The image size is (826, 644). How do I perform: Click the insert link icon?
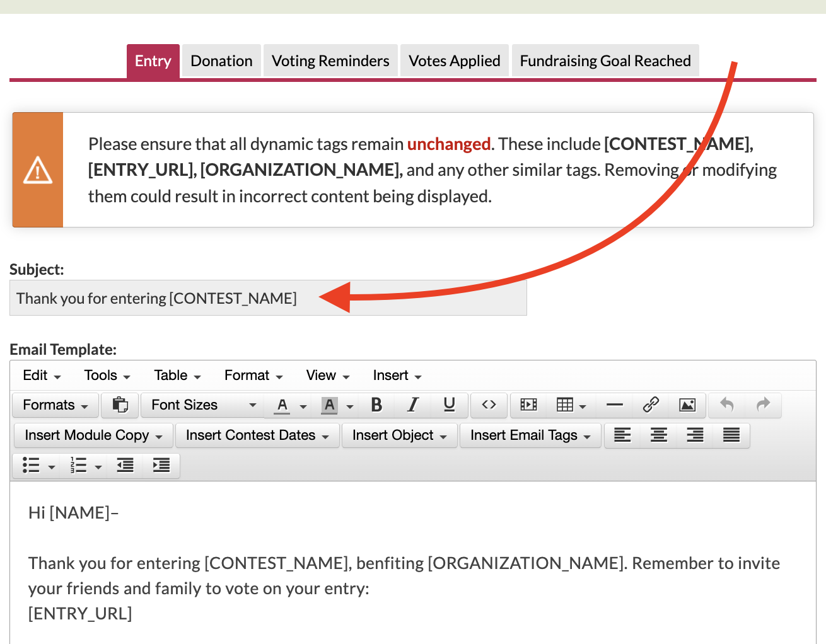click(651, 405)
